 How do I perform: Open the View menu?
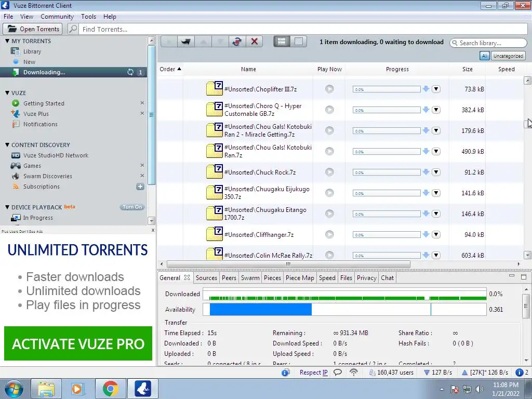click(26, 16)
